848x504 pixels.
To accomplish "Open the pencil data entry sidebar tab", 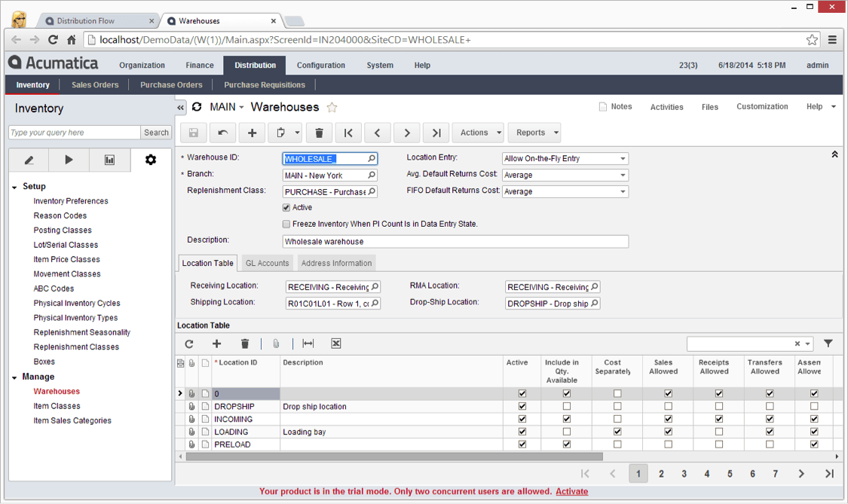I will tap(29, 160).
